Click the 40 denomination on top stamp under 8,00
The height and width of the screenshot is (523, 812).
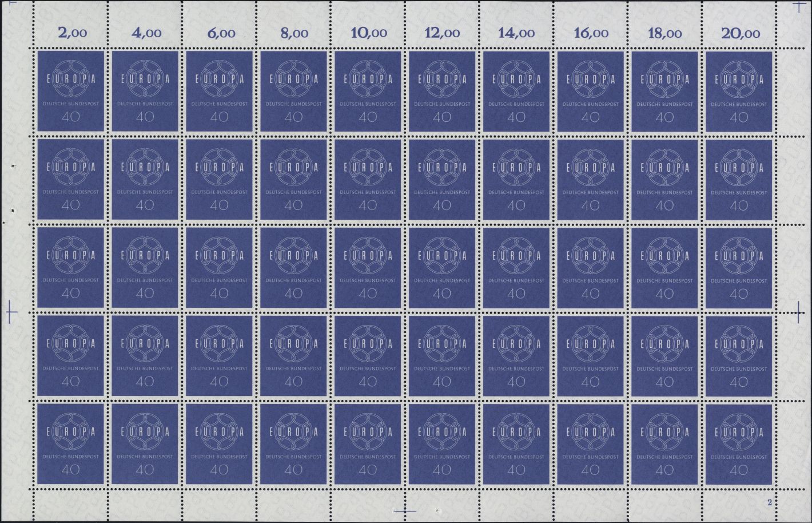(x=293, y=117)
